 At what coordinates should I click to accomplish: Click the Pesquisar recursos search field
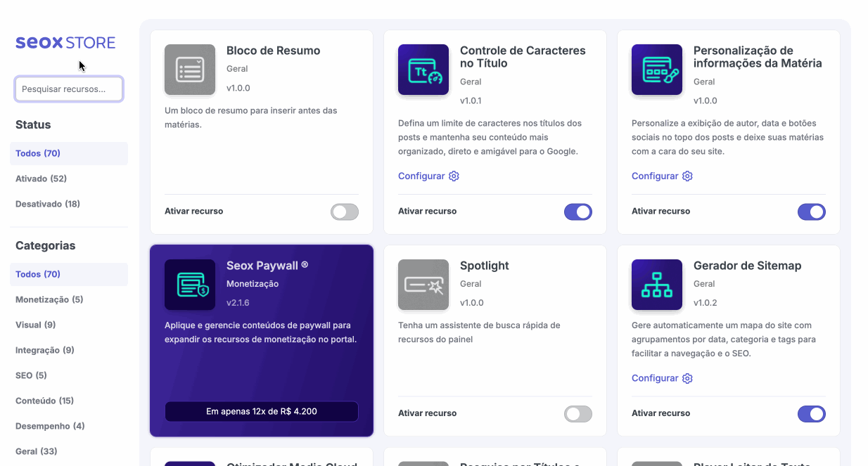(x=69, y=89)
